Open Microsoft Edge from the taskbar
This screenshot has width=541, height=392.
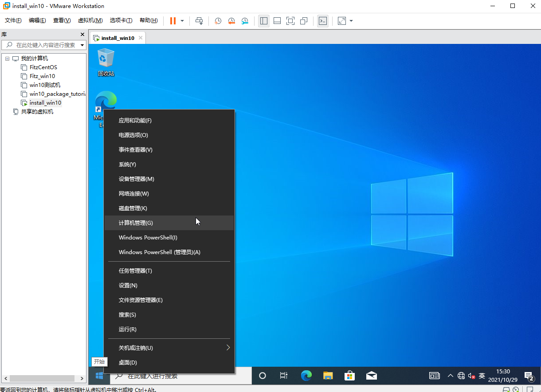[x=306, y=376]
